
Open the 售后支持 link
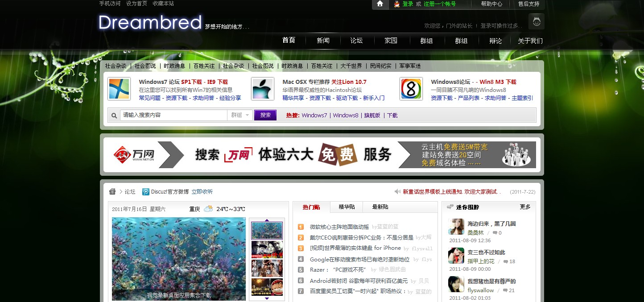click(528, 4)
